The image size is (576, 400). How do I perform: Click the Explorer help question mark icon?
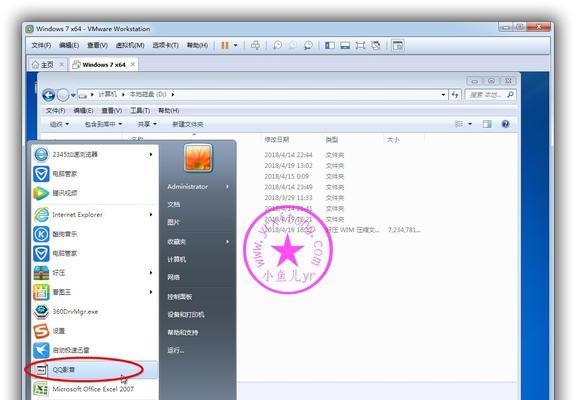tap(505, 124)
